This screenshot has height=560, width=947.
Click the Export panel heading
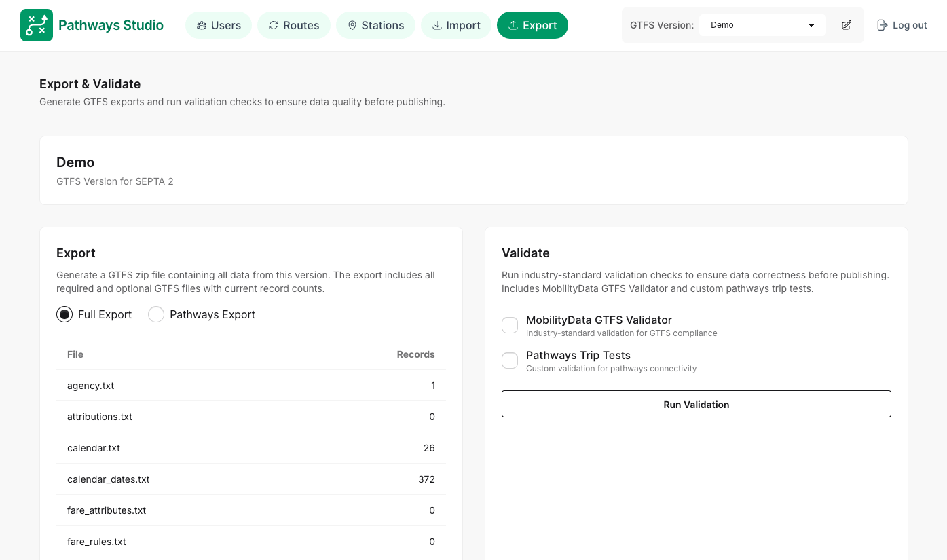click(x=76, y=253)
